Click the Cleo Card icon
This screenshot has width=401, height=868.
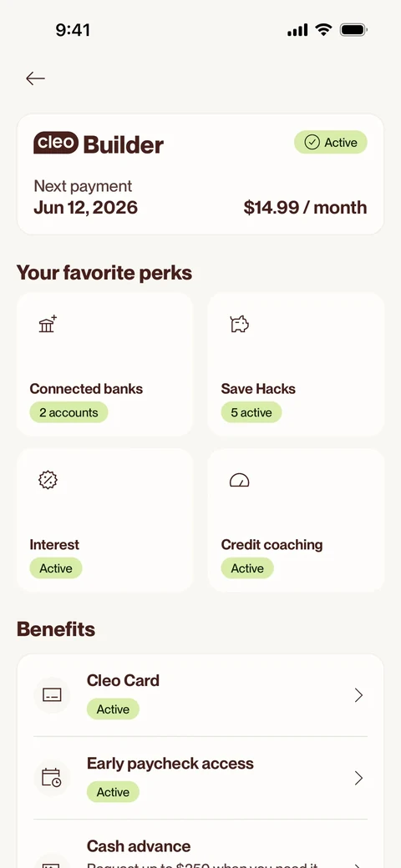(x=52, y=695)
